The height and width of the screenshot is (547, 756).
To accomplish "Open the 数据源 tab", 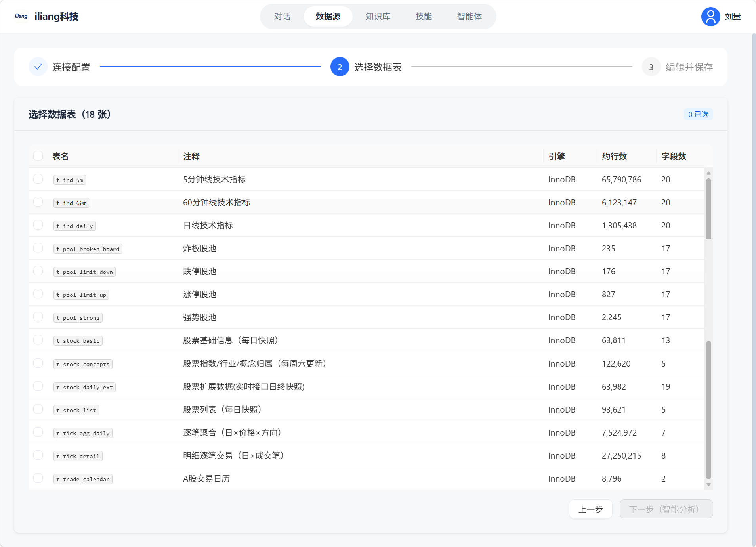I will pyautogui.click(x=328, y=16).
